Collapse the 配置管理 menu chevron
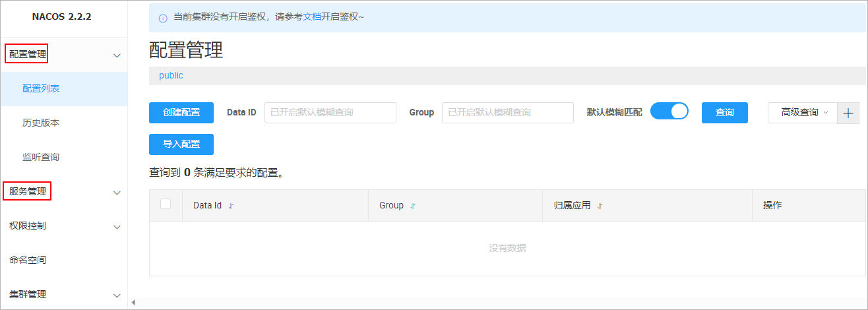Viewport: 868px width, 310px height. 117,55
